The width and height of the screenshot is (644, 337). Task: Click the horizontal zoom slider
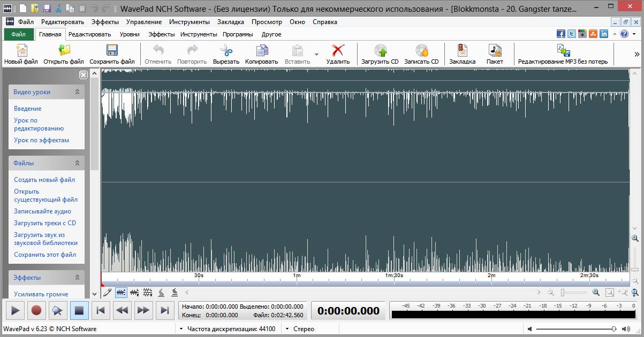coord(574,293)
